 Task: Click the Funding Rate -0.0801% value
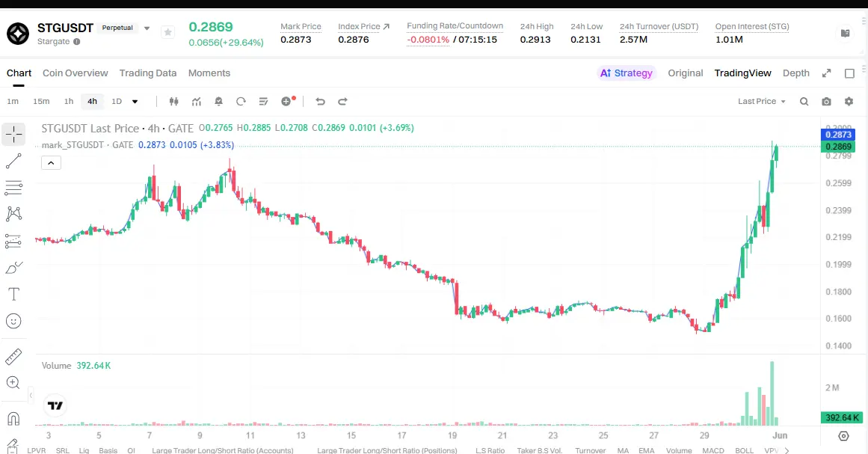point(428,40)
